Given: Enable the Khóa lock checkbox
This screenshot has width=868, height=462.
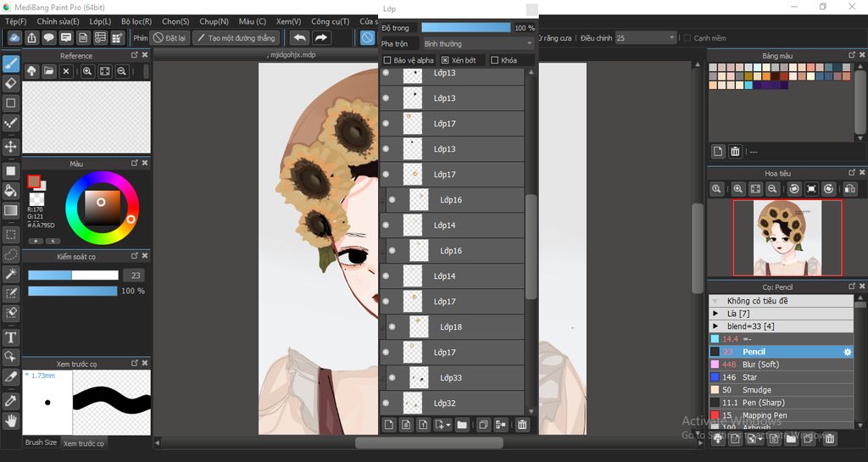Looking at the screenshot, I should point(495,60).
